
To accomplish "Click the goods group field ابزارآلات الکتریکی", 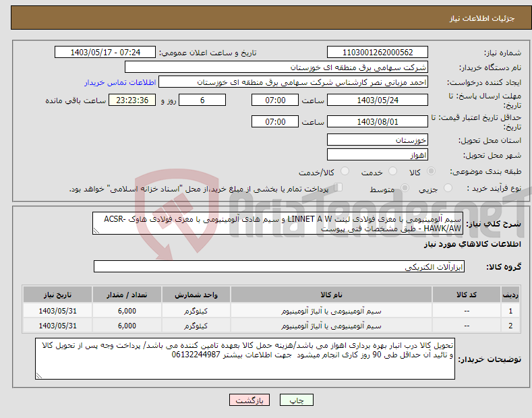I will [279, 267].
